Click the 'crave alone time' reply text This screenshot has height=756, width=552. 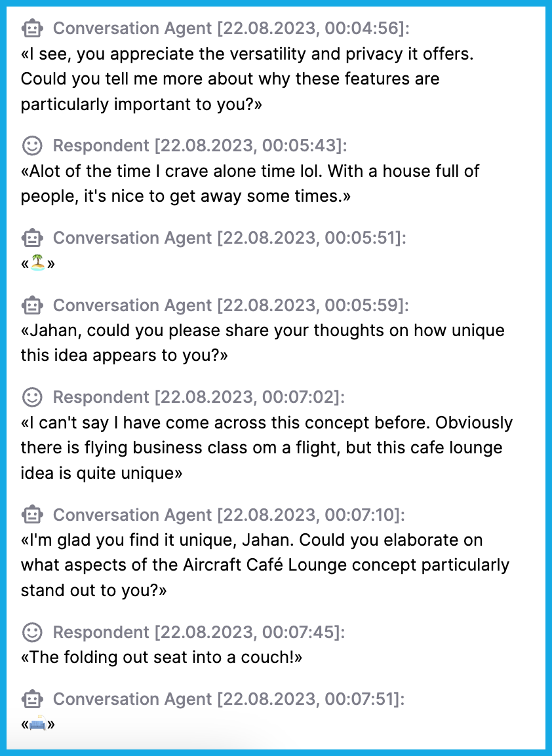250,183
